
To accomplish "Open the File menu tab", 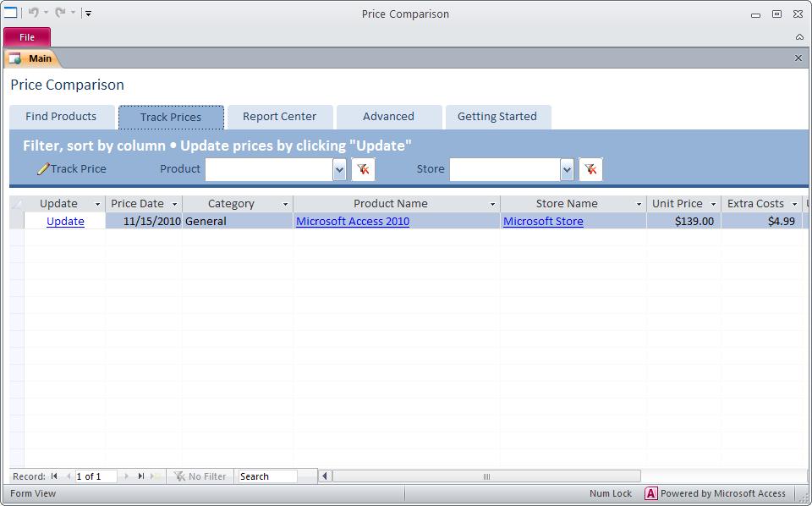I will point(27,37).
